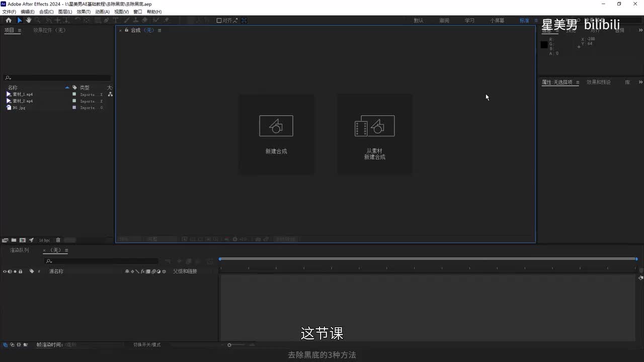This screenshot has height=362, width=644.
Task: Open the 动画(A) menu
Action: tap(102, 12)
